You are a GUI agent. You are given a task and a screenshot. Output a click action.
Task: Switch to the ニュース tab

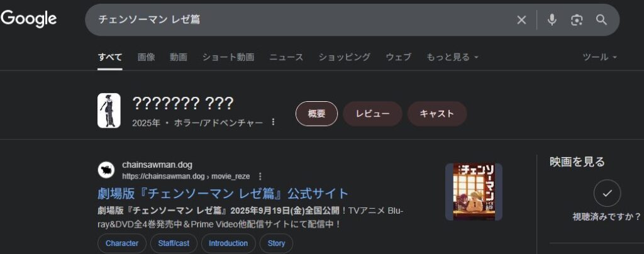click(x=286, y=57)
